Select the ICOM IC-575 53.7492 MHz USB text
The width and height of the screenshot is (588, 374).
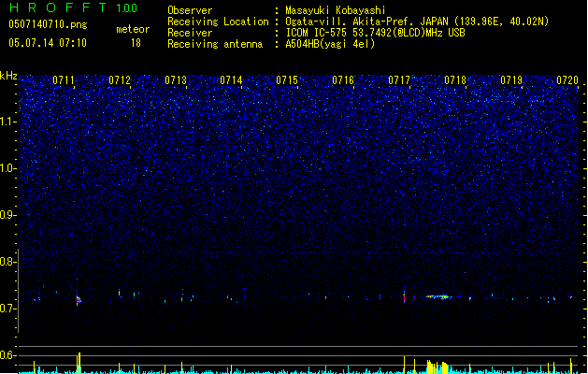(375, 33)
